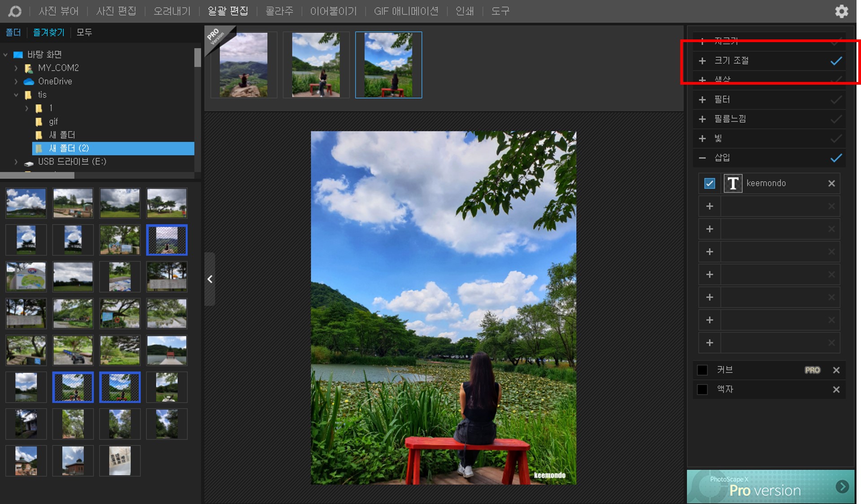The width and height of the screenshot is (861, 504).
Task: Collapse the left panel with the arrow handle
Action: click(210, 279)
